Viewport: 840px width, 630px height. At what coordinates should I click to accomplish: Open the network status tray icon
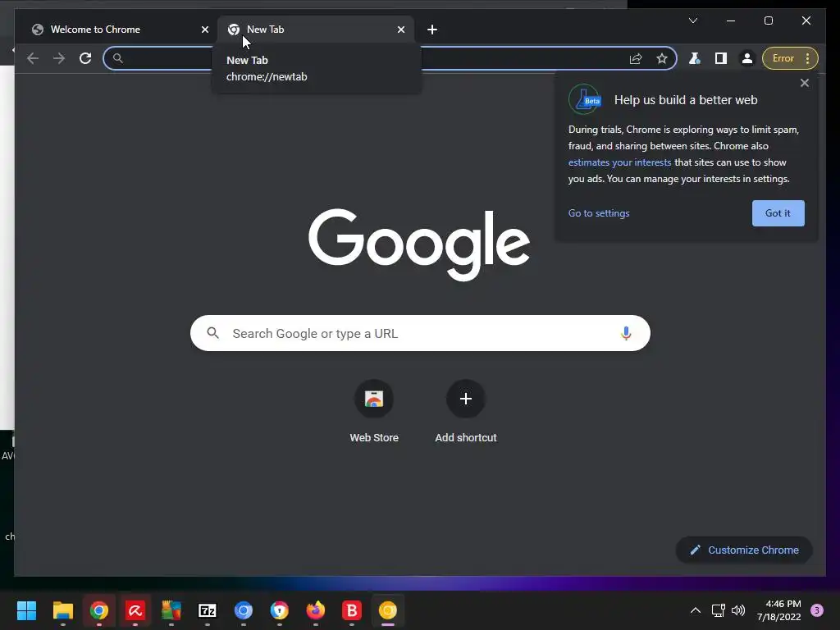click(718, 610)
